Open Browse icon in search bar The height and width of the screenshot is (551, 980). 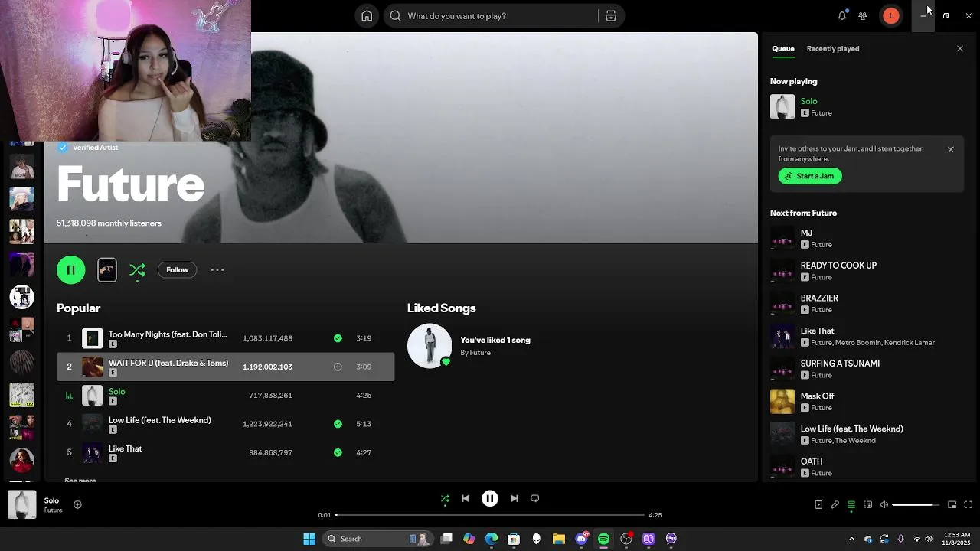610,15
